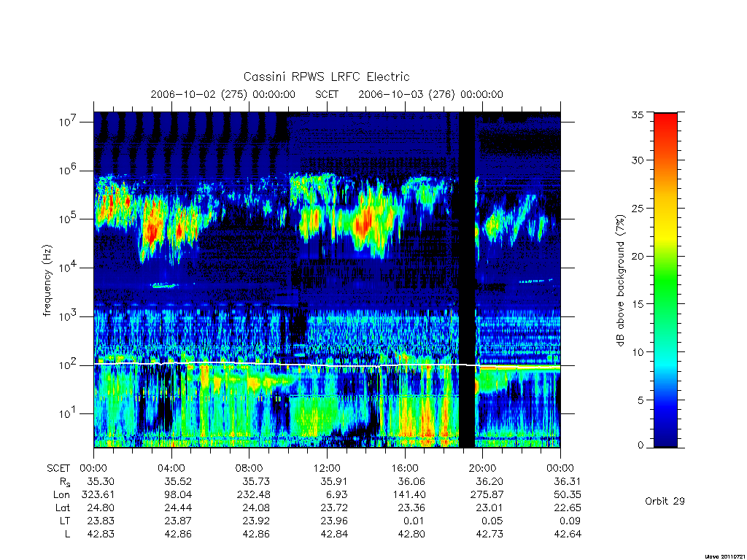Click the 35 value on the colorbar
The height and width of the screenshot is (560, 747).
point(638,114)
